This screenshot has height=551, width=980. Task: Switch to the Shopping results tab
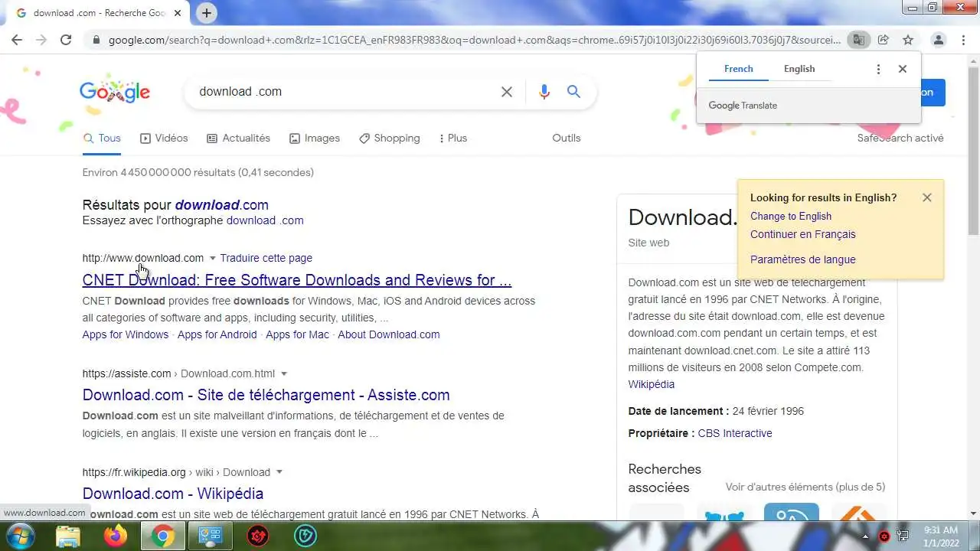click(x=390, y=139)
